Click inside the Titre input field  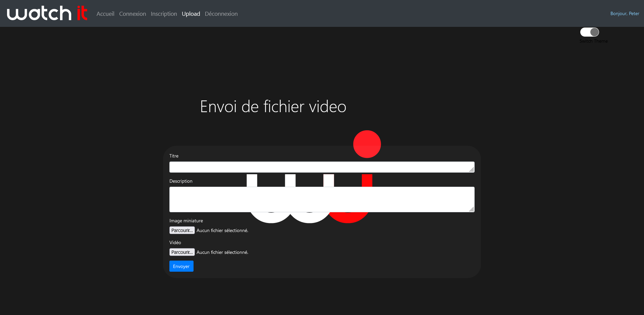click(321, 167)
